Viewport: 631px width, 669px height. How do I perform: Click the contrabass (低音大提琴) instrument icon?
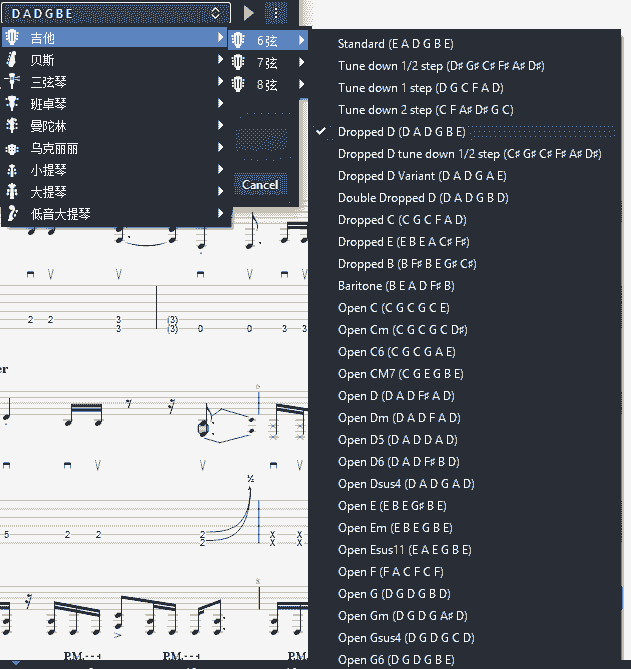click(12, 214)
